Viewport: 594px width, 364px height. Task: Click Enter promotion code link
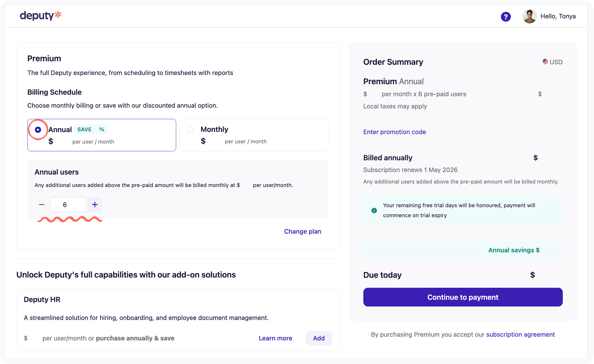coord(394,132)
